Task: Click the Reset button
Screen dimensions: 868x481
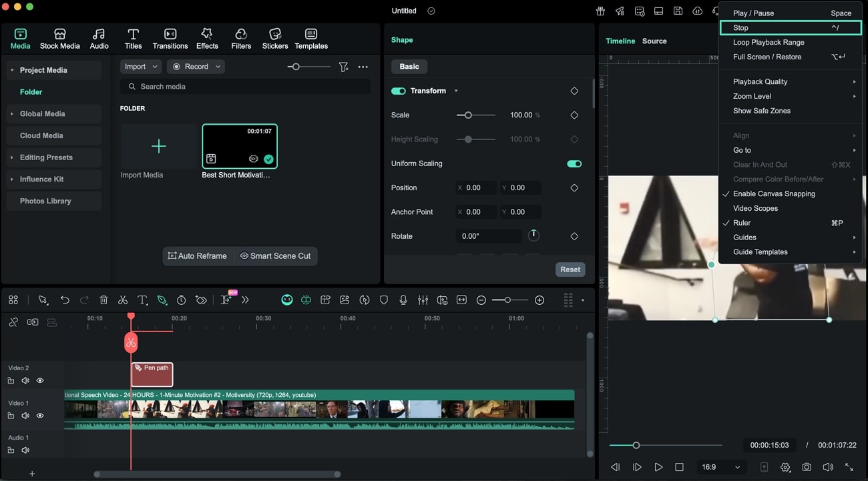Action: tap(570, 270)
